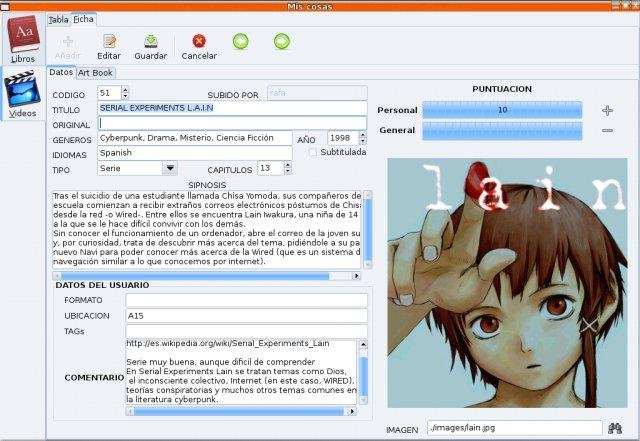640x441 pixels.
Task: Switch to the Tabla tab
Action: (x=58, y=19)
